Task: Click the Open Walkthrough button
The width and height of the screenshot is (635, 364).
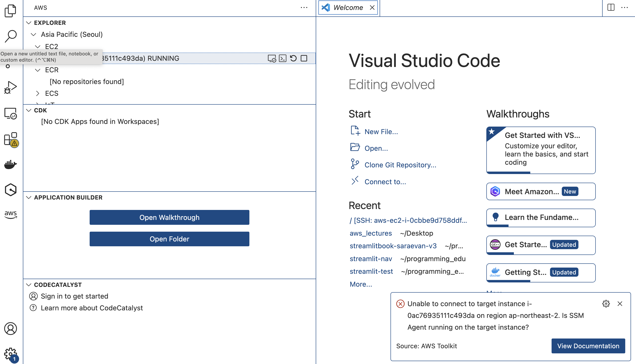Action: click(x=169, y=217)
